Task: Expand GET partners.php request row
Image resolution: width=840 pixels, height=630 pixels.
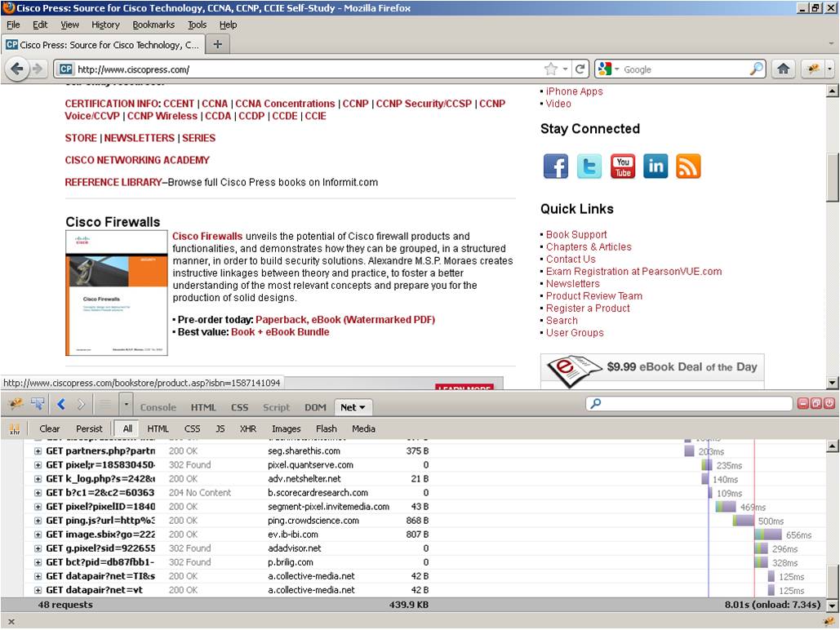Action: pos(38,451)
